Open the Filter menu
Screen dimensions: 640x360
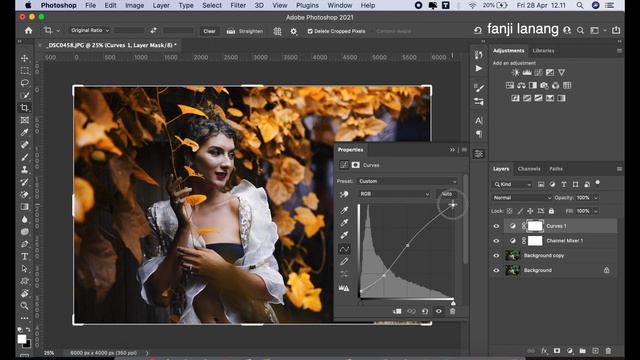coord(238,5)
